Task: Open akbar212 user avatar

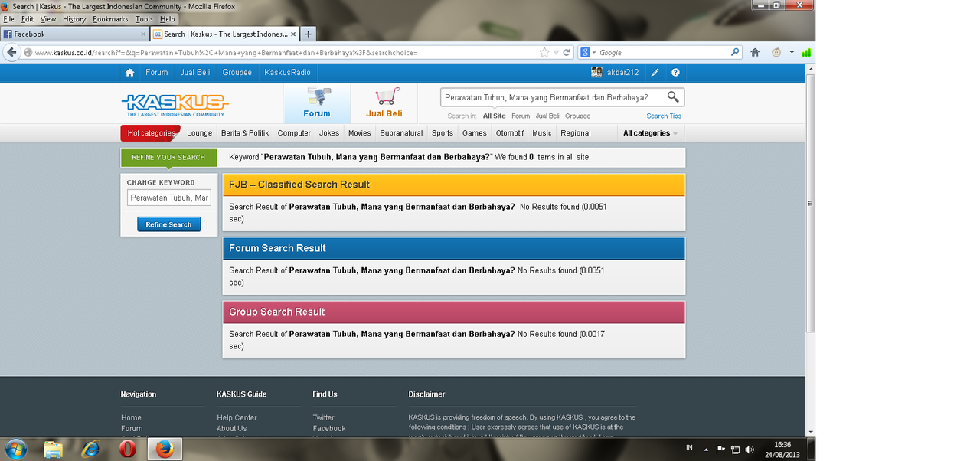Action: 596,73
